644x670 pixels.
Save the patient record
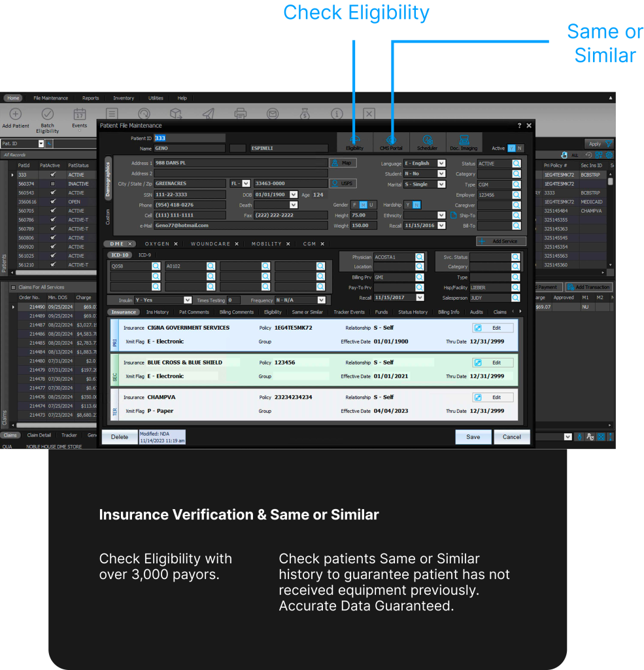473,437
